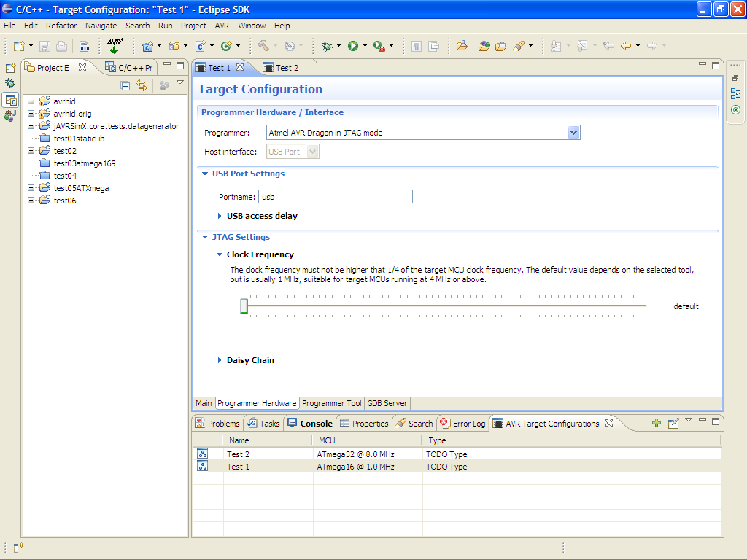This screenshot has height=560, width=747.
Task: Click the Open Type folder icon
Action: 462,46
